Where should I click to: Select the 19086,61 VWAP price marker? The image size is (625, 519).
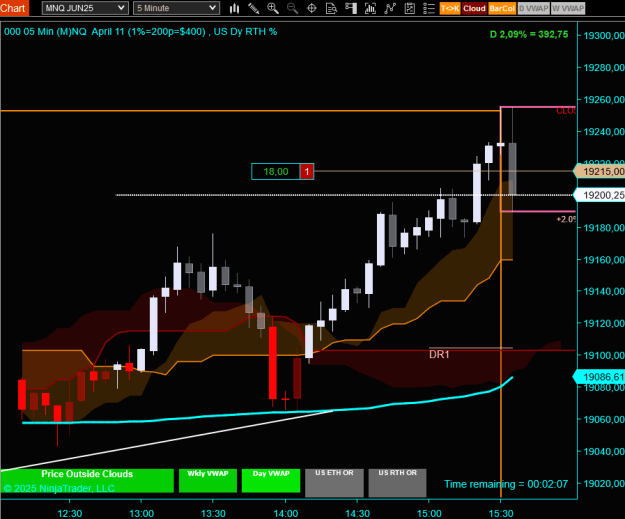pos(599,377)
